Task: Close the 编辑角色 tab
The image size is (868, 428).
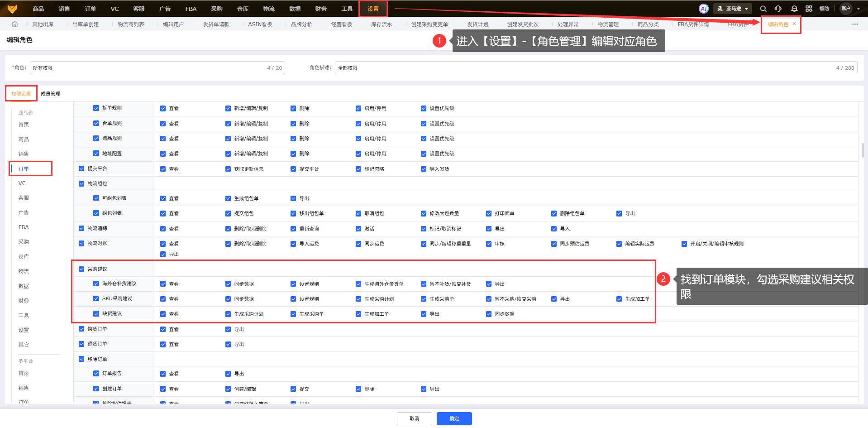Action: pyautogui.click(x=794, y=24)
